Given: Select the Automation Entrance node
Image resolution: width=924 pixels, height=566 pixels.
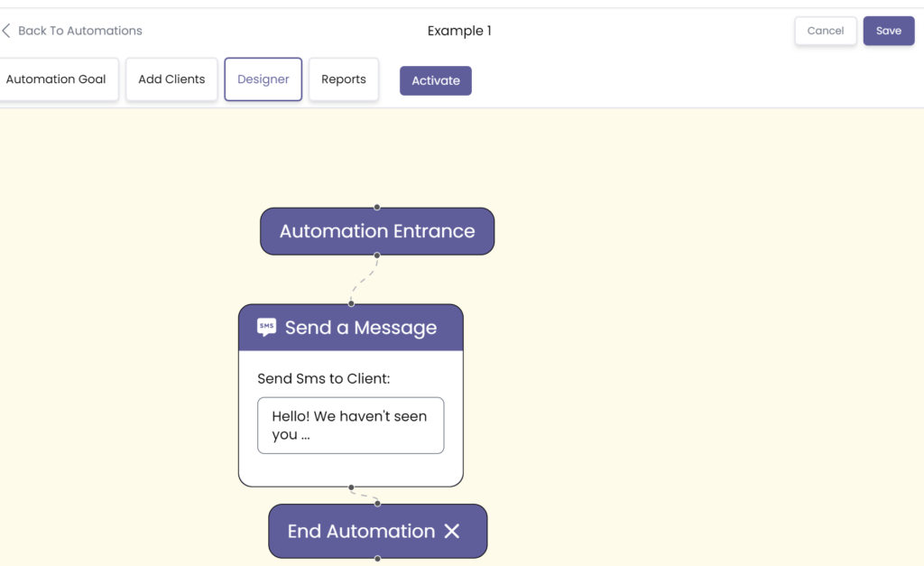Looking at the screenshot, I should [x=377, y=231].
